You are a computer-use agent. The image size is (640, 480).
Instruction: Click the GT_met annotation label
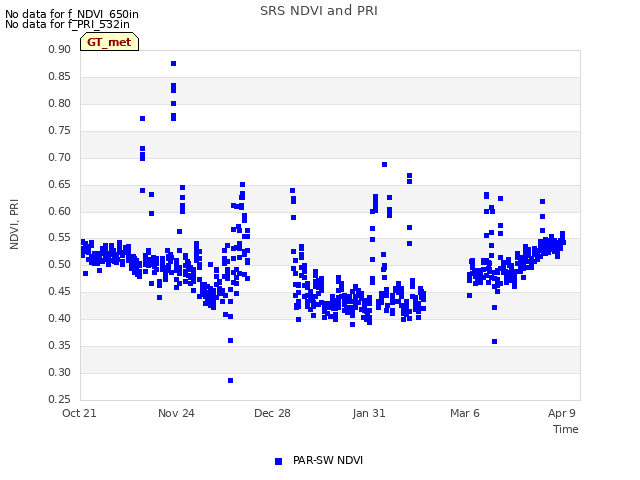tap(109, 42)
